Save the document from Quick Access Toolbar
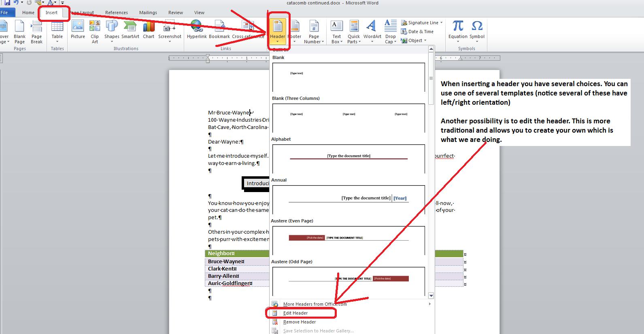The height and width of the screenshot is (334, 644). (x=7, y=3)
